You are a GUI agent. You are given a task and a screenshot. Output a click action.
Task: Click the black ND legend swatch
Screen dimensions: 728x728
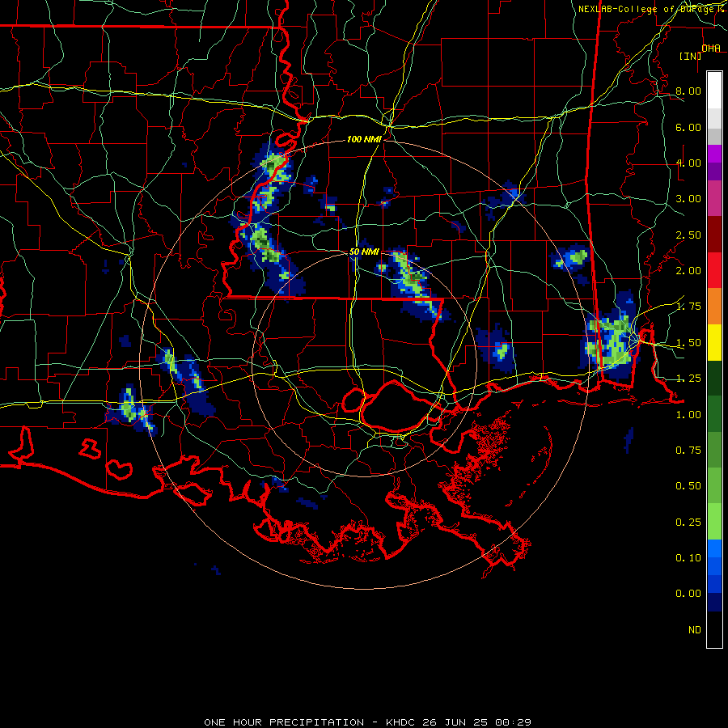714,629
